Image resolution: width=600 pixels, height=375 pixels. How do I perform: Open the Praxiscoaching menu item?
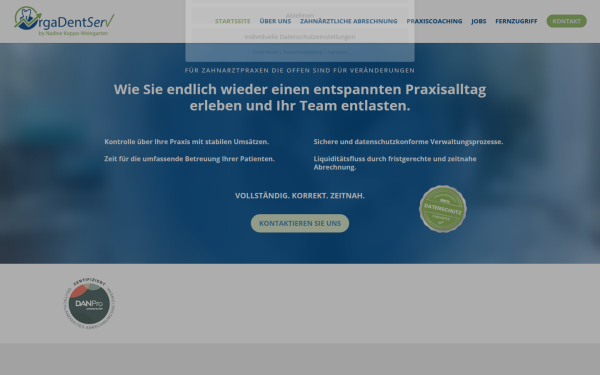pyautogui.click(x=434, y=21)
